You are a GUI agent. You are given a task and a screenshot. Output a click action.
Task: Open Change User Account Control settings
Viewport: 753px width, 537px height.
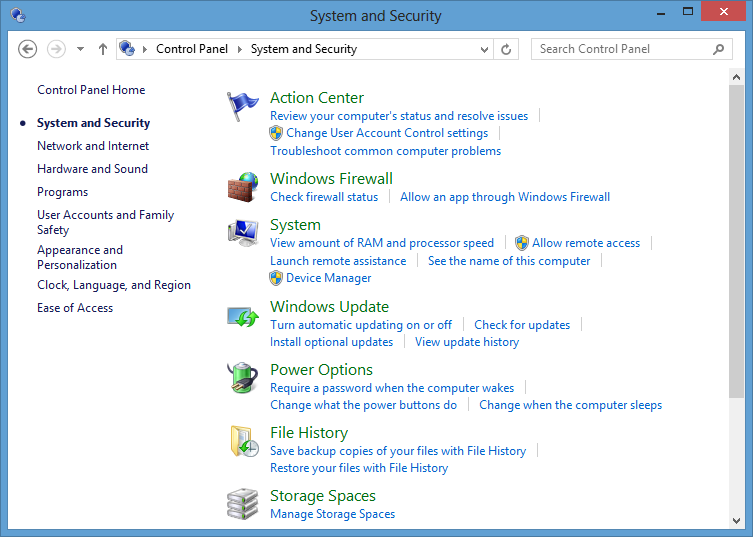click(x=387, y=133)
